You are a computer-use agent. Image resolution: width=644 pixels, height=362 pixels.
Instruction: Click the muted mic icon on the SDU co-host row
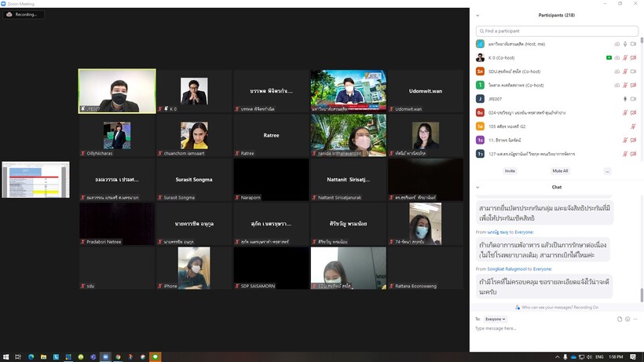(x=625, y=71)
